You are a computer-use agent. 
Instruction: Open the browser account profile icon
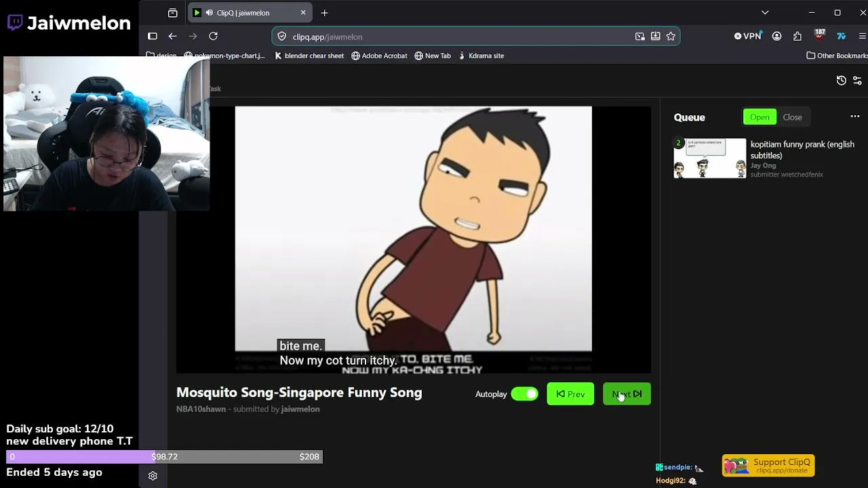point(777,37)
